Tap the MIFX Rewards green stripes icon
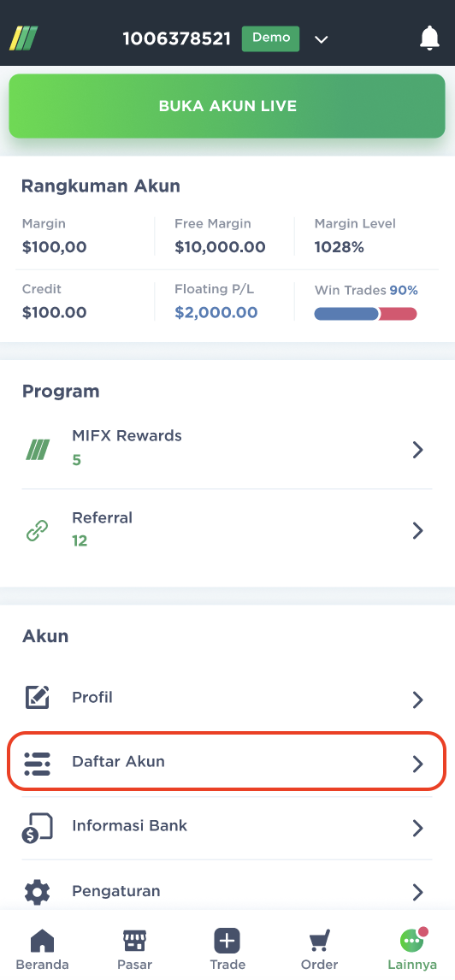Viewport: 455px width, 980px height. click(38, 449)
